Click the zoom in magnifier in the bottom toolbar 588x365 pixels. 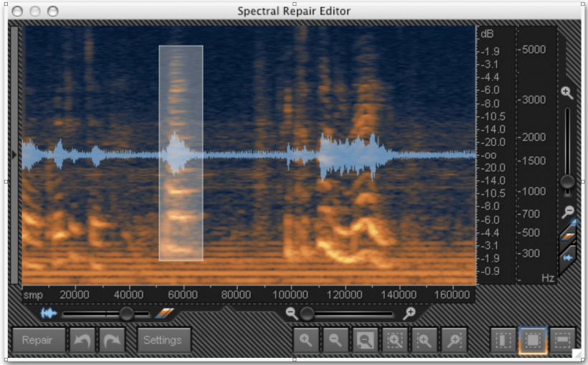coord(306,340)
